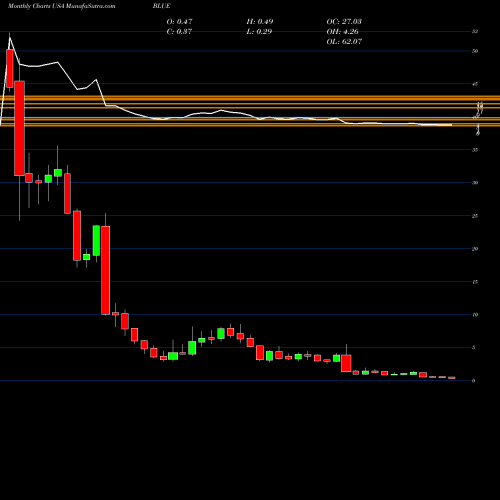The height and width of the screenshot is (500, 500).
Task: Click the 0 price axis label
Action: point(473,381)
